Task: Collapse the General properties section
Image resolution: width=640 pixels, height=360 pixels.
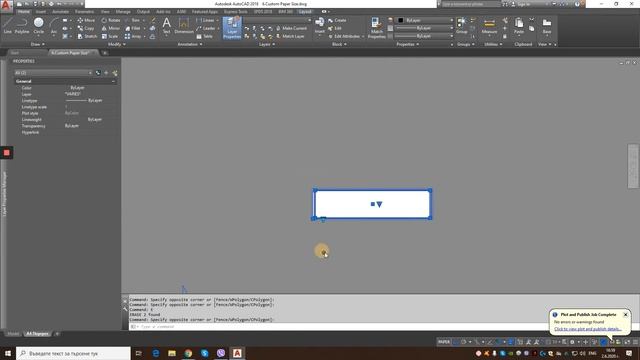Action: (x=113, y=81)
